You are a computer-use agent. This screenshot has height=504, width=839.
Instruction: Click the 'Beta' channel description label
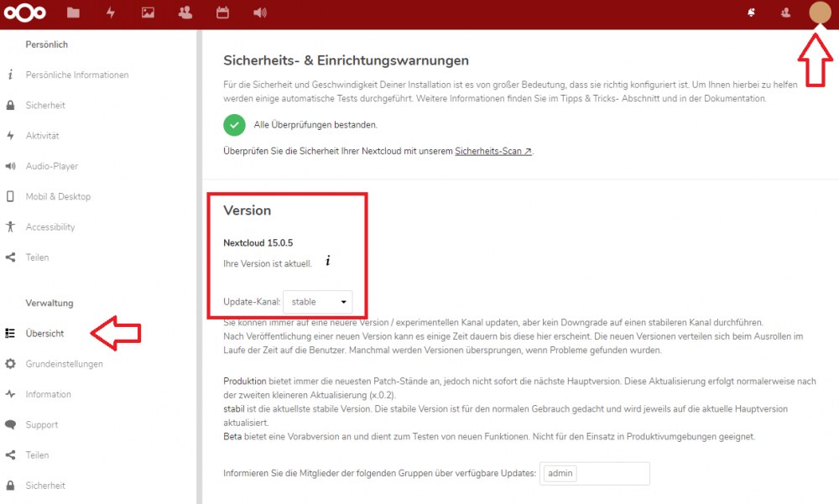pos(232,437)
